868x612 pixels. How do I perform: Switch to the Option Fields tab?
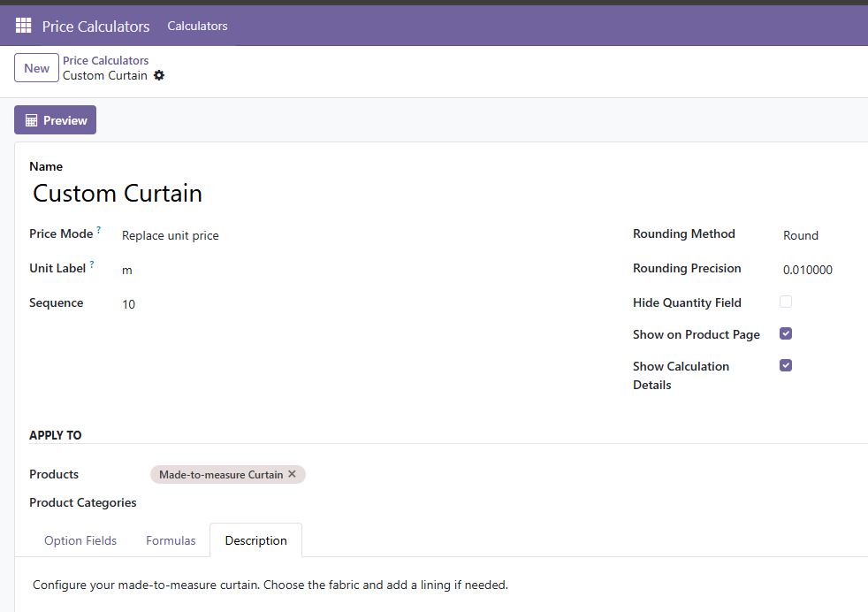point(80,540)
